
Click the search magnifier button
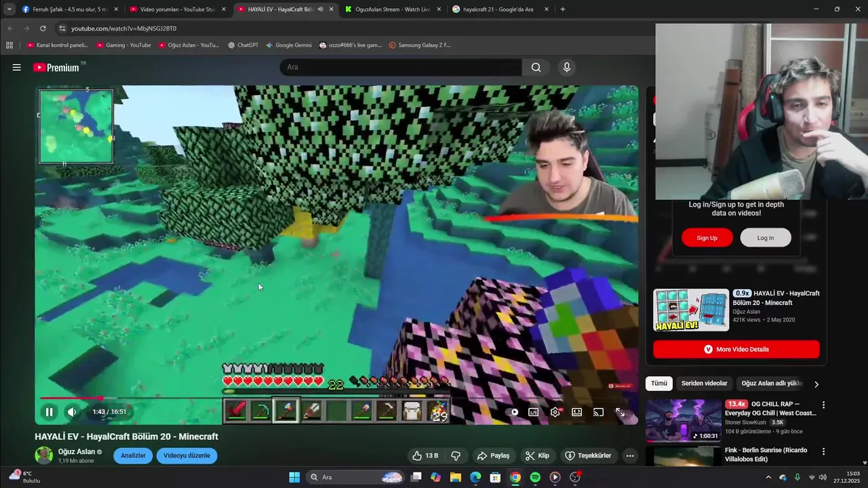(536, 67)
